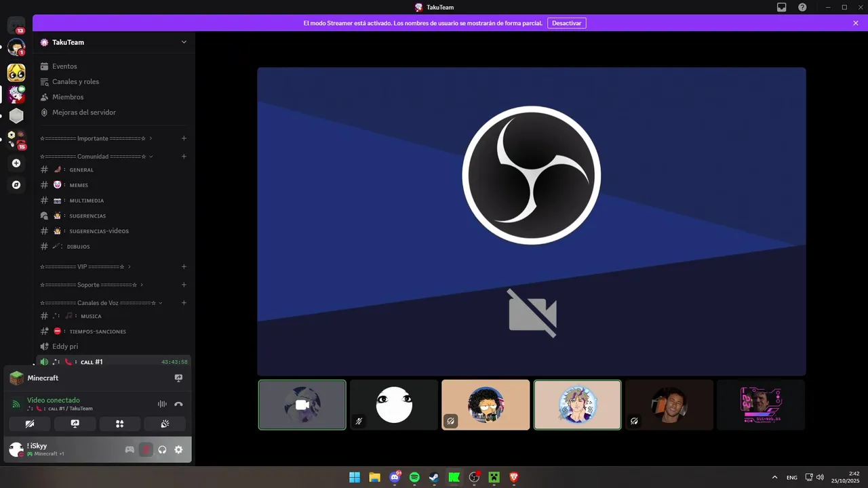Select the yellow crying emoji server
Image resolution: width=868 pixels, height=488 pixels.
point(16,73)
